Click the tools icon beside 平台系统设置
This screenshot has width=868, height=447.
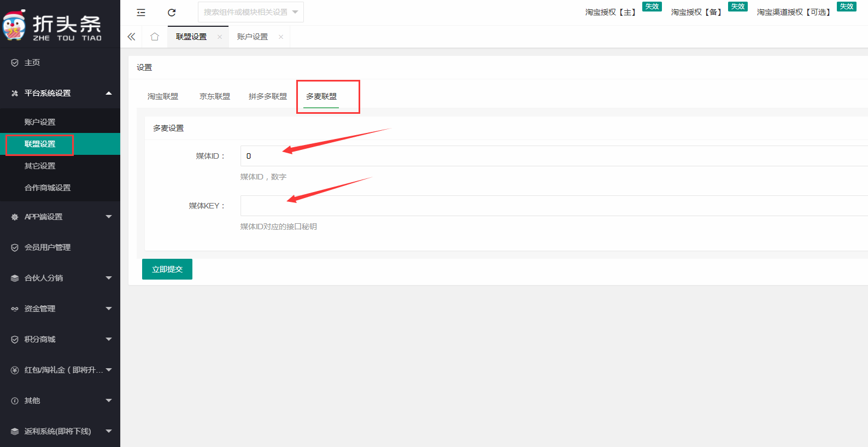15,94
